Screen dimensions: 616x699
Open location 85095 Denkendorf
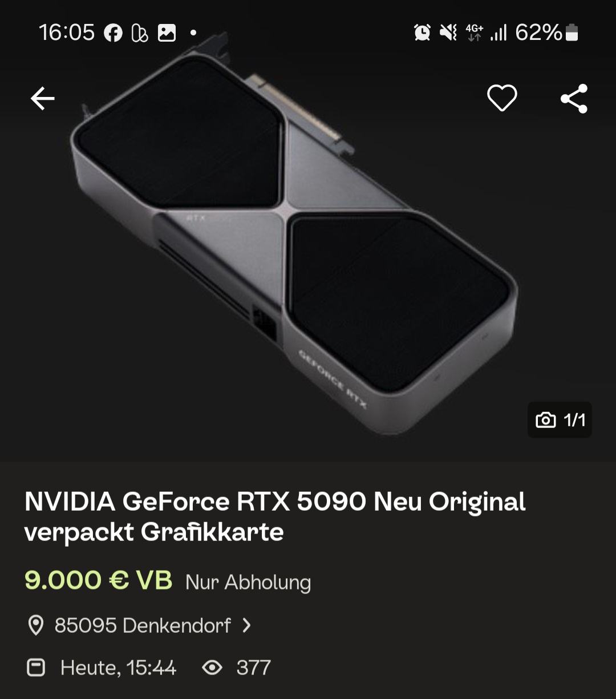pyautogui.click(x=143, y=625)
